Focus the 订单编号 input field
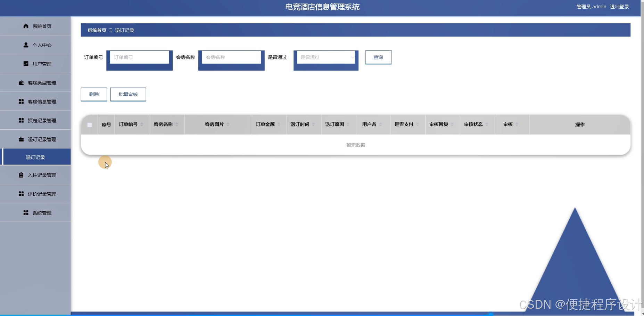644x316 pixels. [x=139, y=57]
